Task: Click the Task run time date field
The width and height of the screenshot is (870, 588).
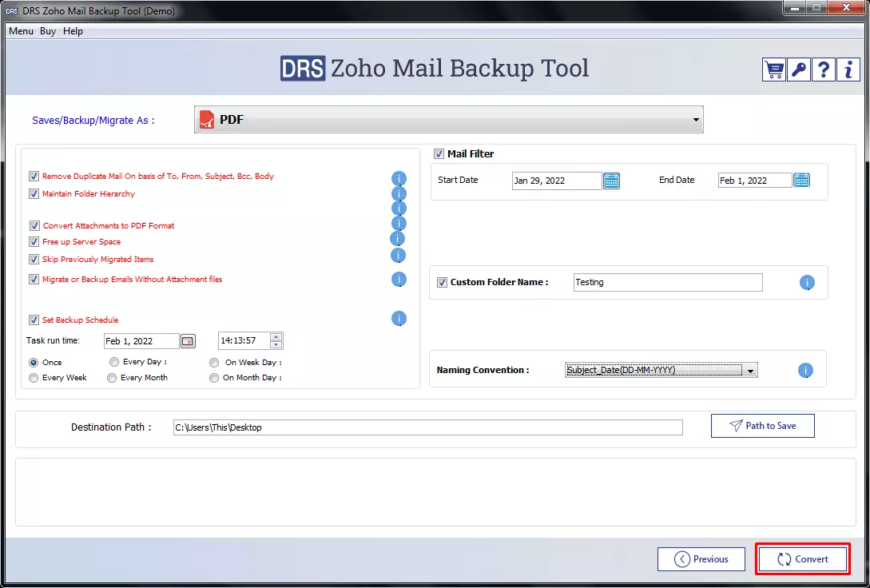Action: (142, 341)
